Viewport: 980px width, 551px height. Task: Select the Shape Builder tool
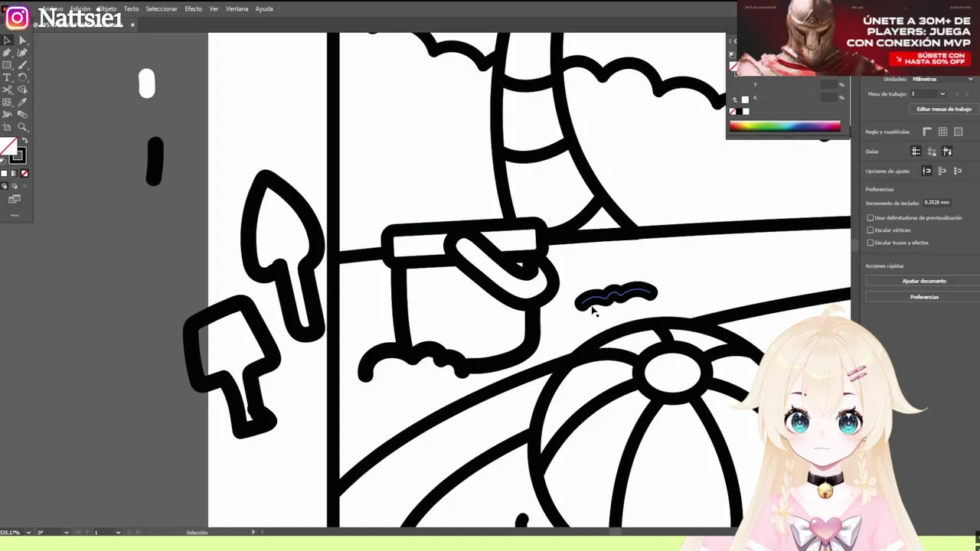tap(22, 90)
